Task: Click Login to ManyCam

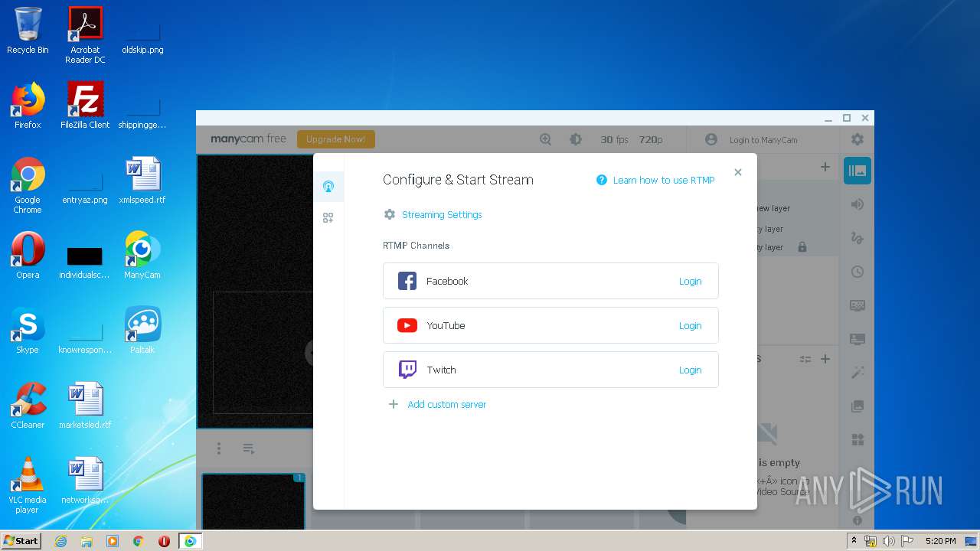Action: click(763, 140)
